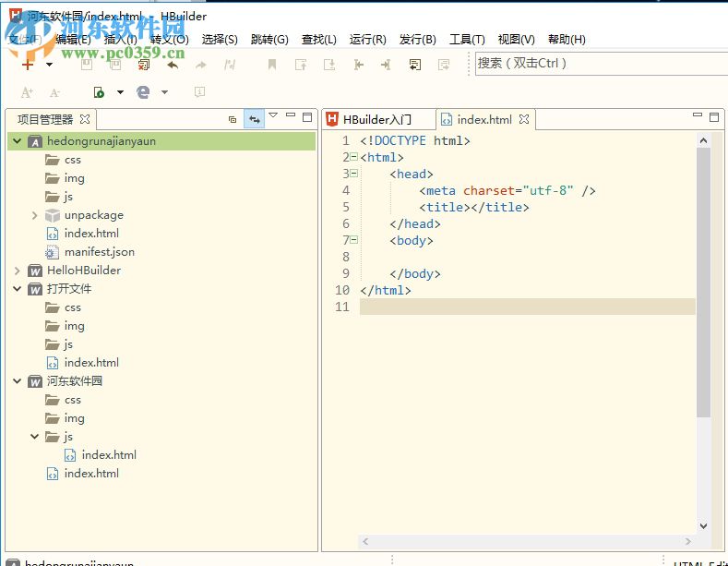728x566 pixels.
Task: Open the 工具(T) menu
Action: (x=466, y=40)
